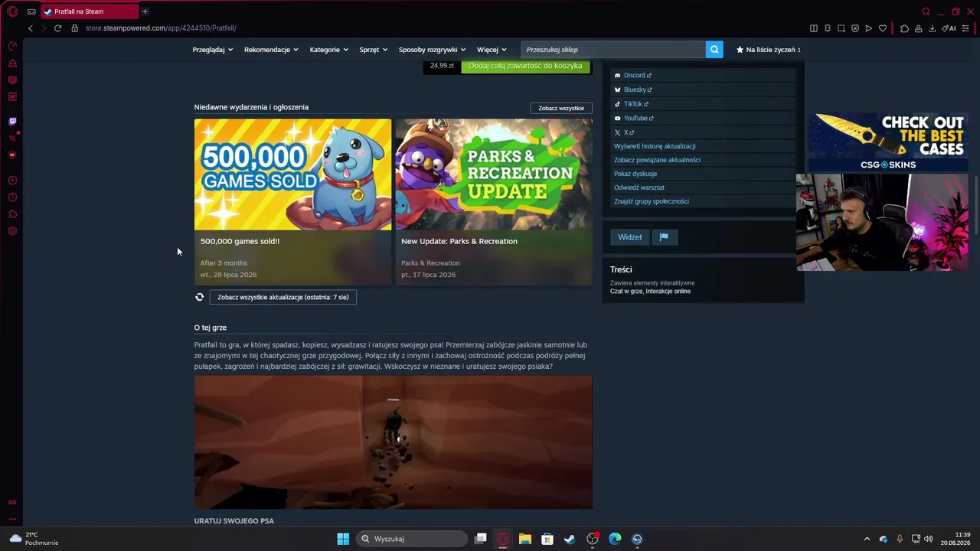Viewport: 980px width, 551px height.
Task: Open the browser AI assistant icon
Action: (x=949, y=28)
